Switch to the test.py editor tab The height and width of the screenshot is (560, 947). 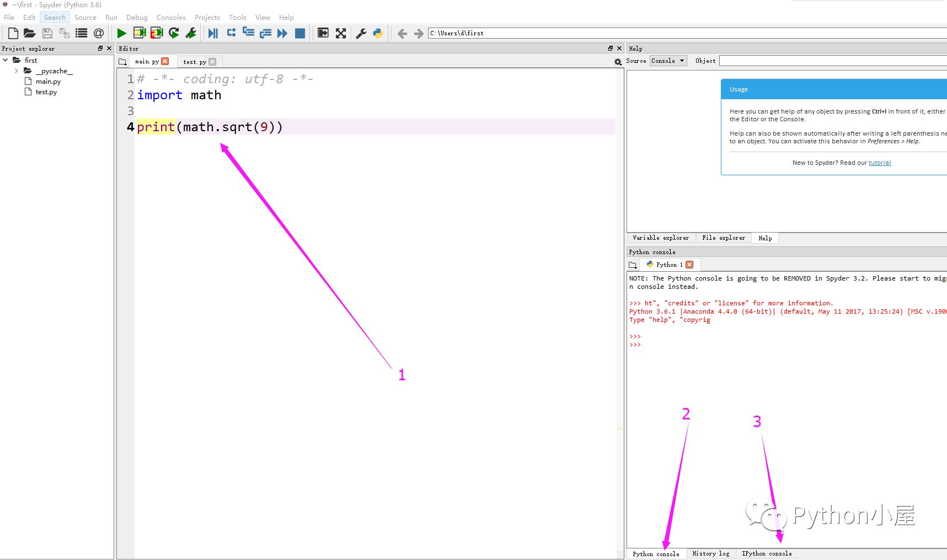point(195,62)
